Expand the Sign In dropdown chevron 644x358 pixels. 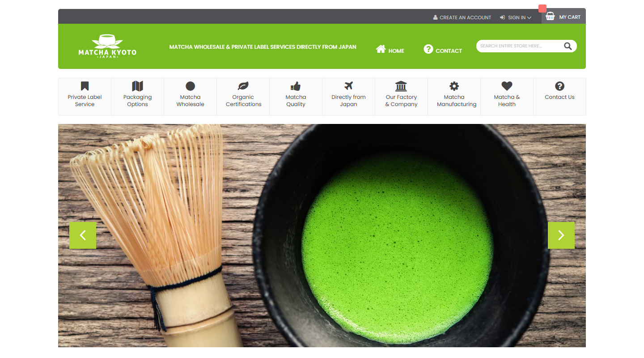click(x=529, y=18)
